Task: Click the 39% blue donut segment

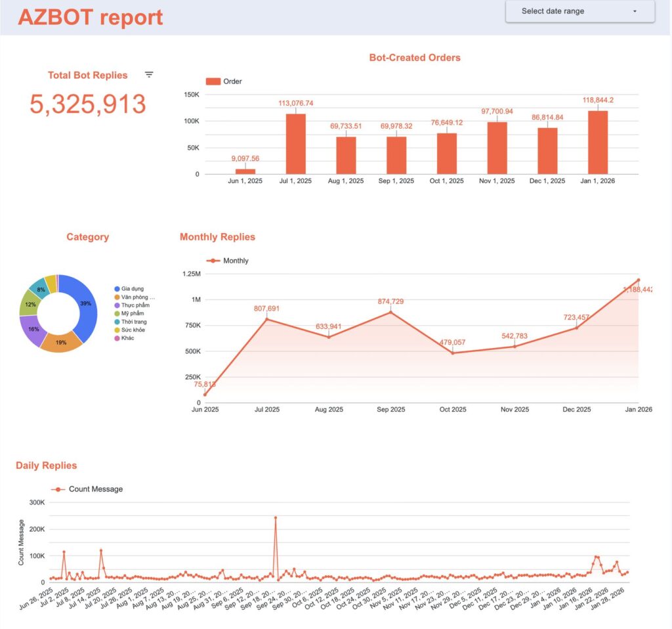Action: click(x=85, y=303)
